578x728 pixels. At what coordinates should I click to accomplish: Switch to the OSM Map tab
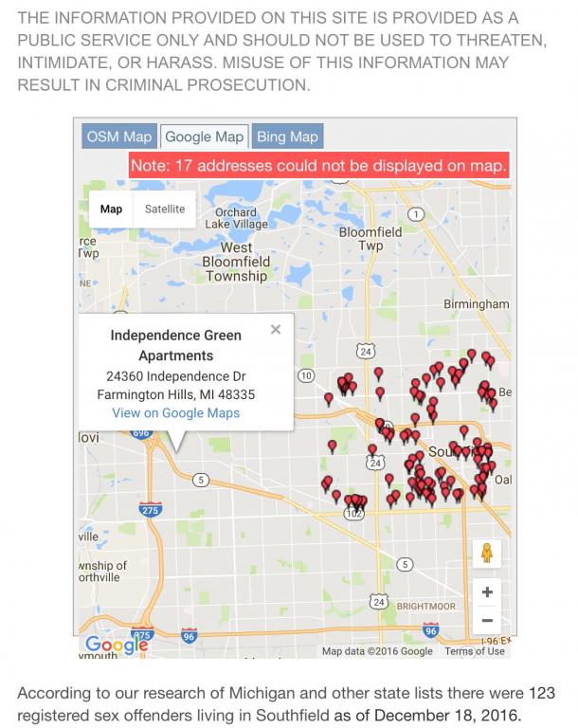point(117,136)
